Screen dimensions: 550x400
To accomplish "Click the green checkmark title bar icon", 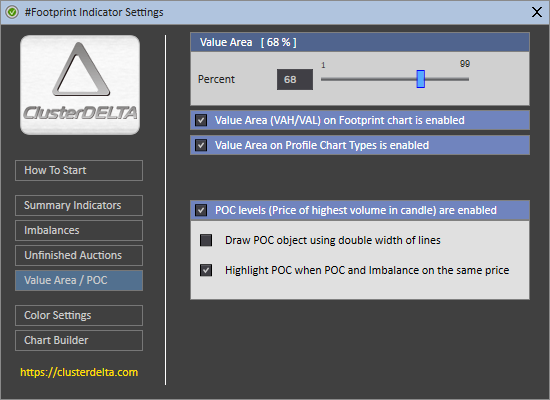I will [x=12, y=12].
